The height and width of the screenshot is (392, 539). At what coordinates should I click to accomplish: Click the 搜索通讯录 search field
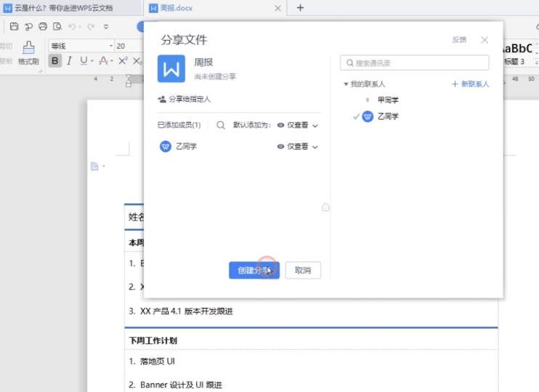click(x=415, y=63)
